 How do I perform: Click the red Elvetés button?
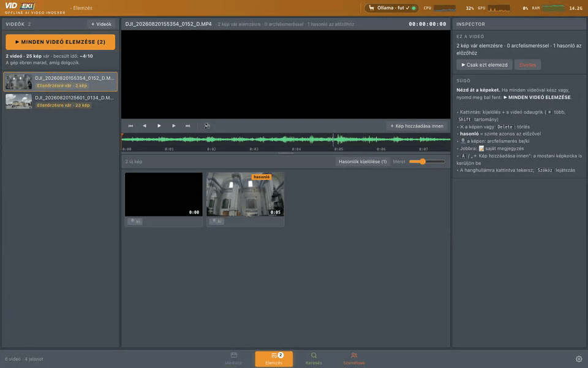click(527, 65)
